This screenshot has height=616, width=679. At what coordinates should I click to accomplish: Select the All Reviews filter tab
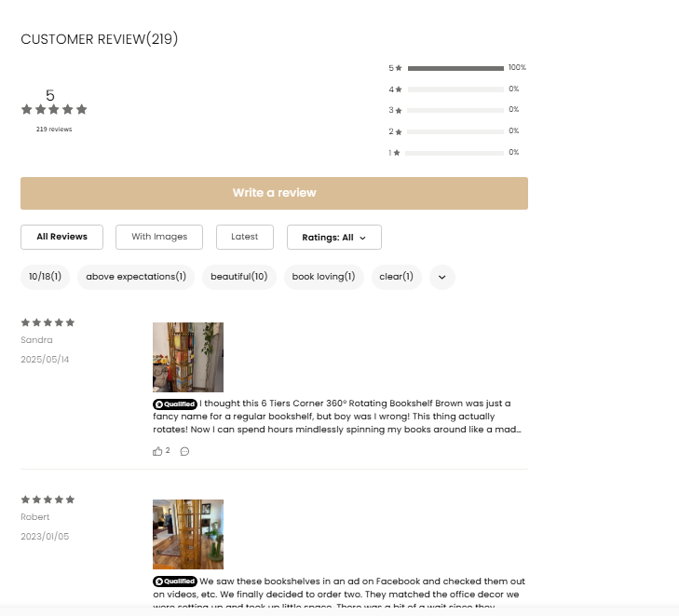61,237
